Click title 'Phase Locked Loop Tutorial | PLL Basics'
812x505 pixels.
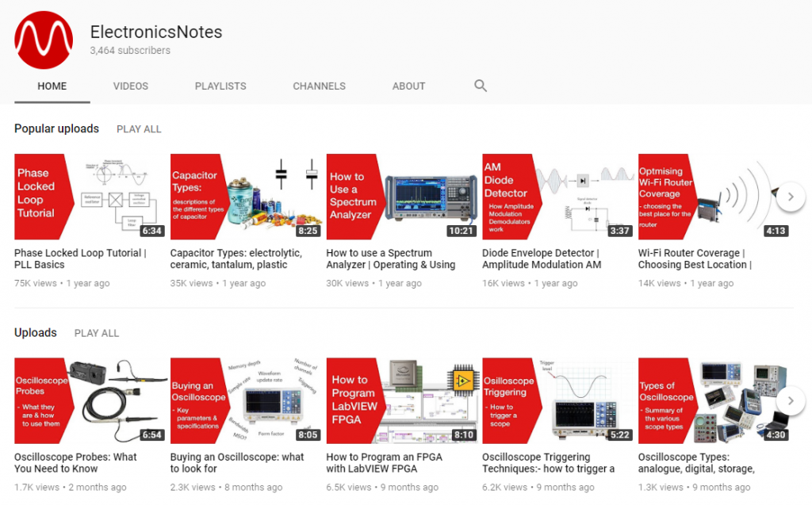click(80, 259)
